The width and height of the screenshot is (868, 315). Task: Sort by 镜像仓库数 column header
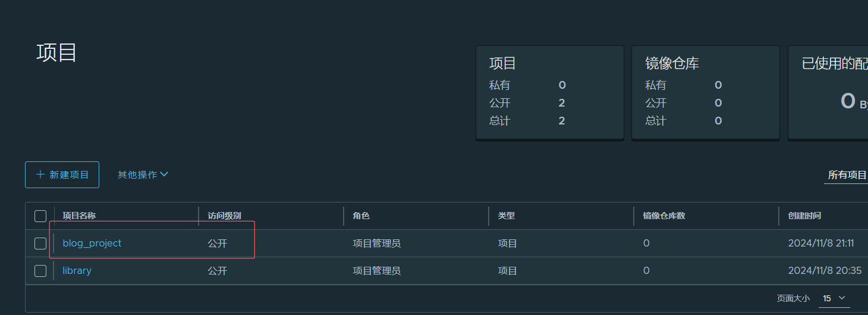[664, 216]
